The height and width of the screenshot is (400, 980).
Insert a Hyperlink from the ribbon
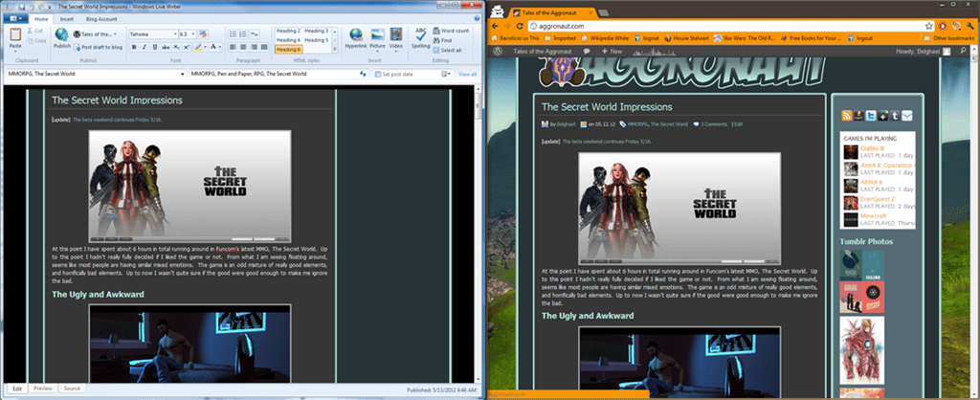click(356, 37)
